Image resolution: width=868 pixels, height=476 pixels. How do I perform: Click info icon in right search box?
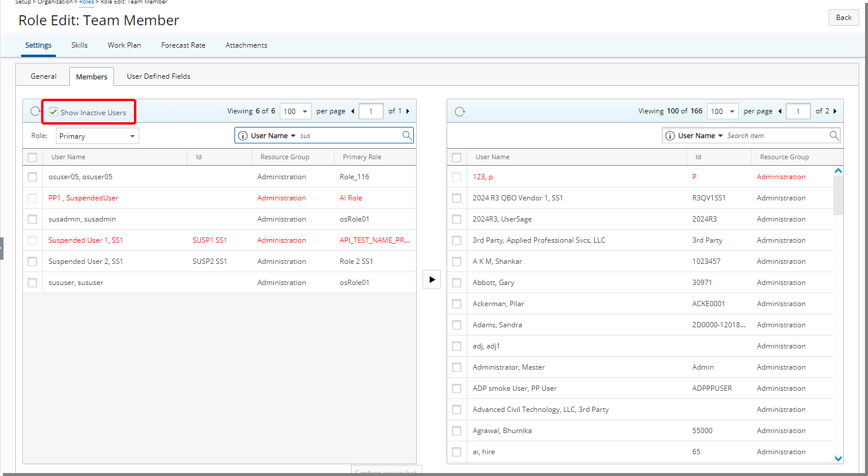coord(670,136)
